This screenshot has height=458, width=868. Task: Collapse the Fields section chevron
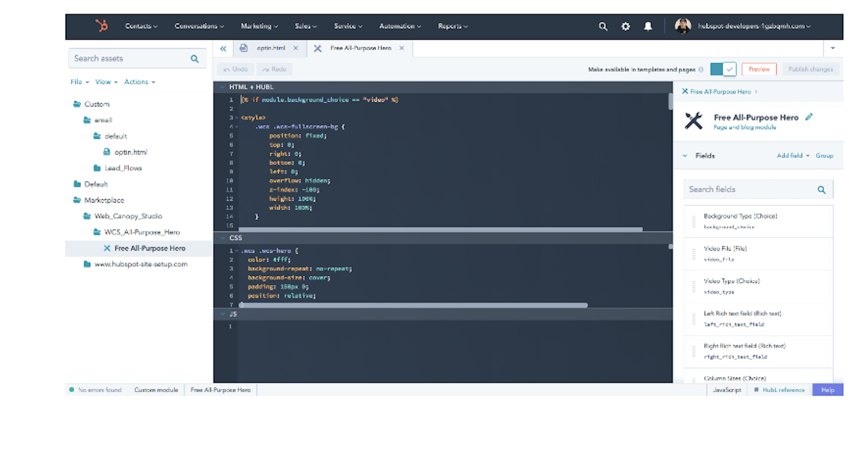tap(684, 156)
